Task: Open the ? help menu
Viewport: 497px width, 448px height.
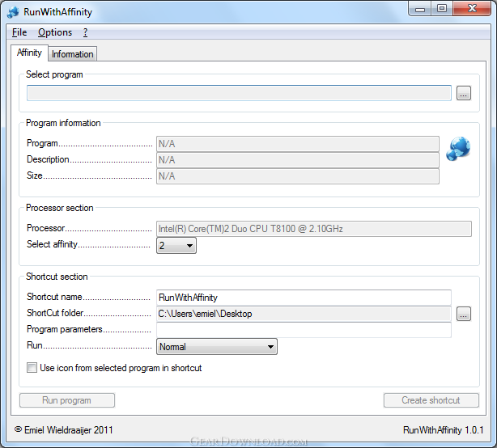Action: [85, 32]
